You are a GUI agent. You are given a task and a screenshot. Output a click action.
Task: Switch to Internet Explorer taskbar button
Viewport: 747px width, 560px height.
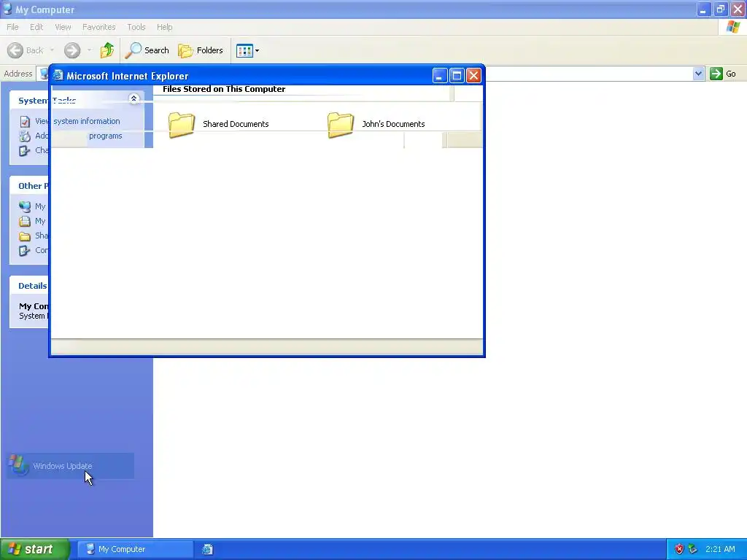point(207,549)
